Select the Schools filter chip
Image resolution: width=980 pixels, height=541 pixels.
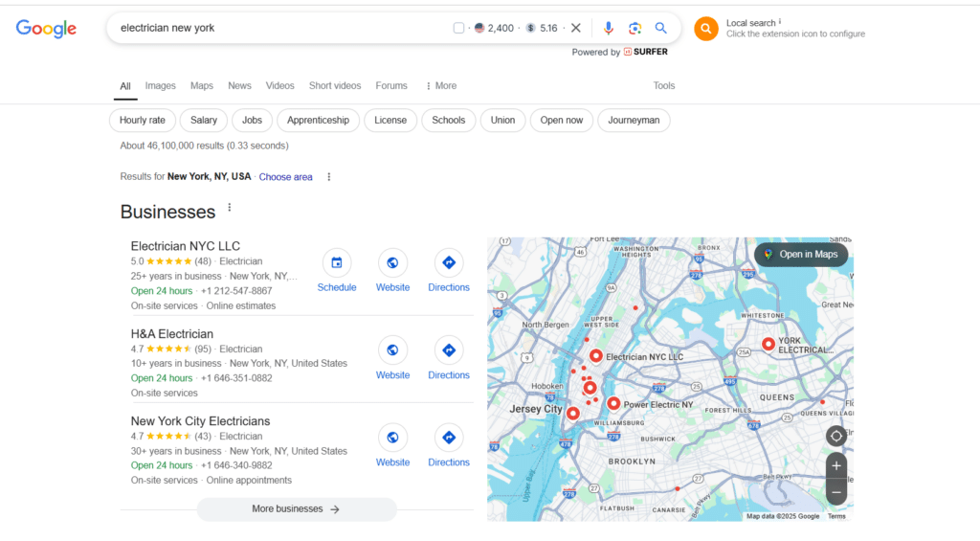tap(449, 120)
